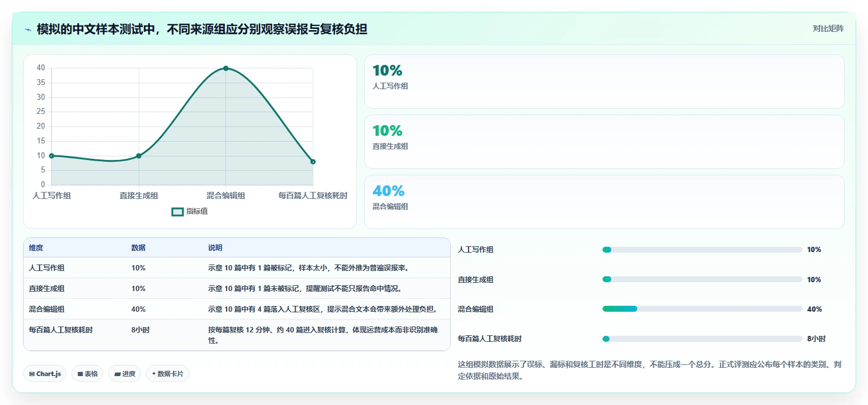Click the lightning icon beside the title
The image size is (868, 405).
28,30
